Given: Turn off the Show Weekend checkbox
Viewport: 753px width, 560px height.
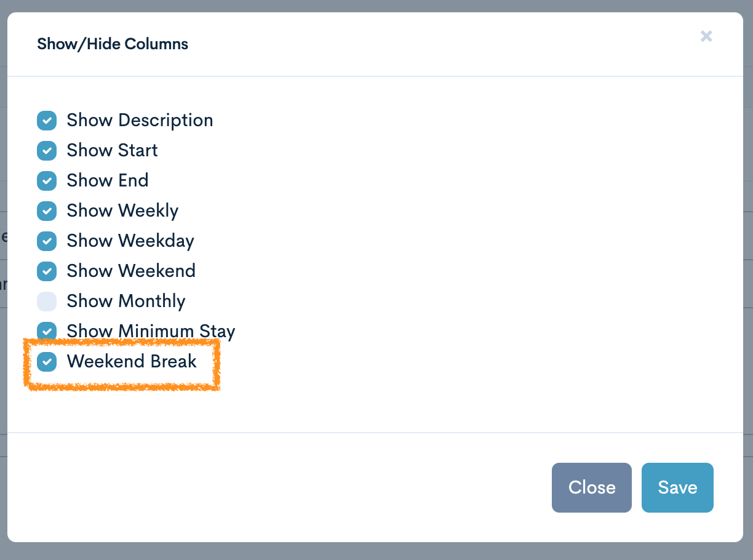Looking at the screenshot, I should click(47, 271).
